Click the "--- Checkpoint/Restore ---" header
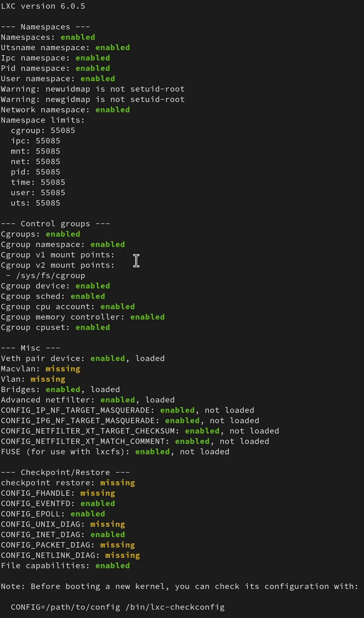 (x=65, y=473)
